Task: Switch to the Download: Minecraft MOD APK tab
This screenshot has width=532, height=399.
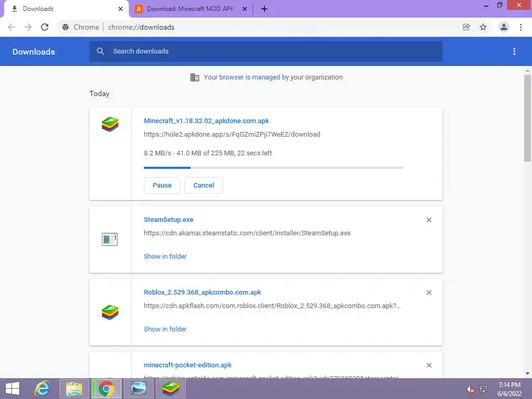Action: (x=191, y=9)
